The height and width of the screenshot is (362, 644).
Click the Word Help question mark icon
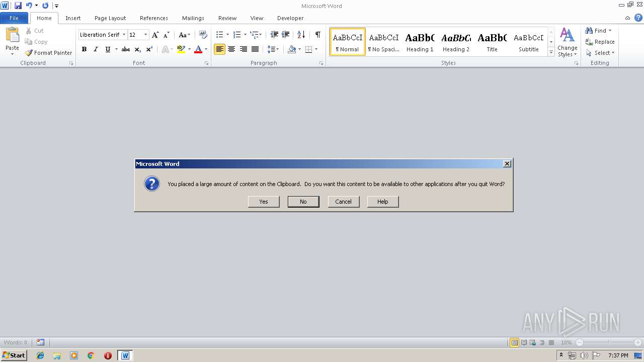(x=638, y=18)
